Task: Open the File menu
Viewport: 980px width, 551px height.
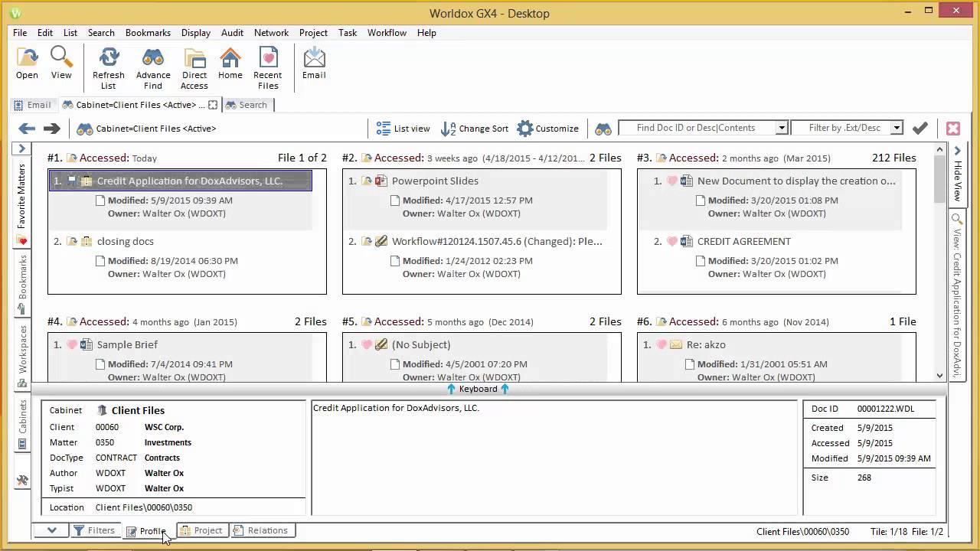Action: (20, 33)
